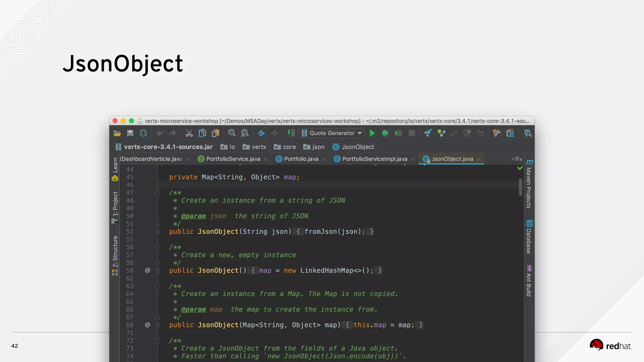Click the @ gutter marker on line 68

[x=147, y=325]
